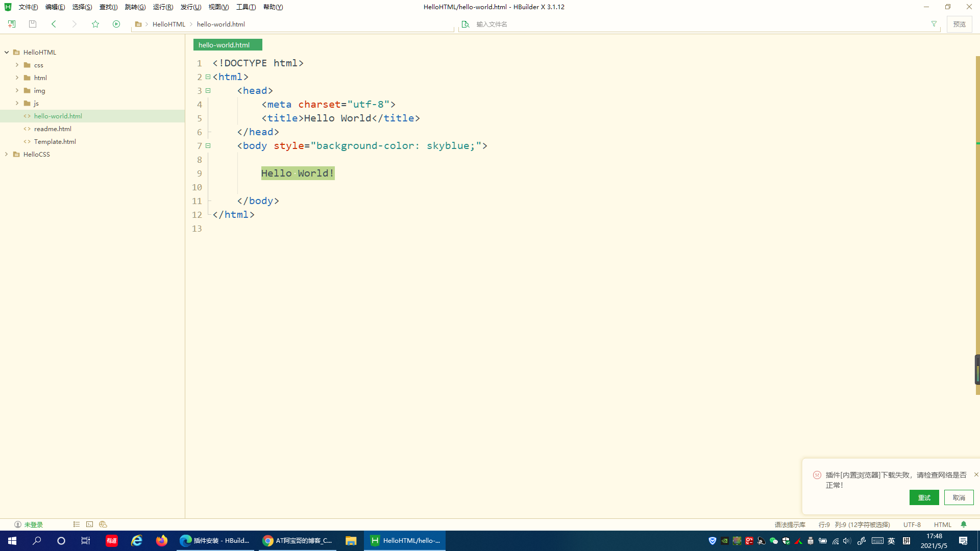The width and height of the screenshot is (980, 551).
Task: Click 未登录 to sign in
Action: (34, 524)
